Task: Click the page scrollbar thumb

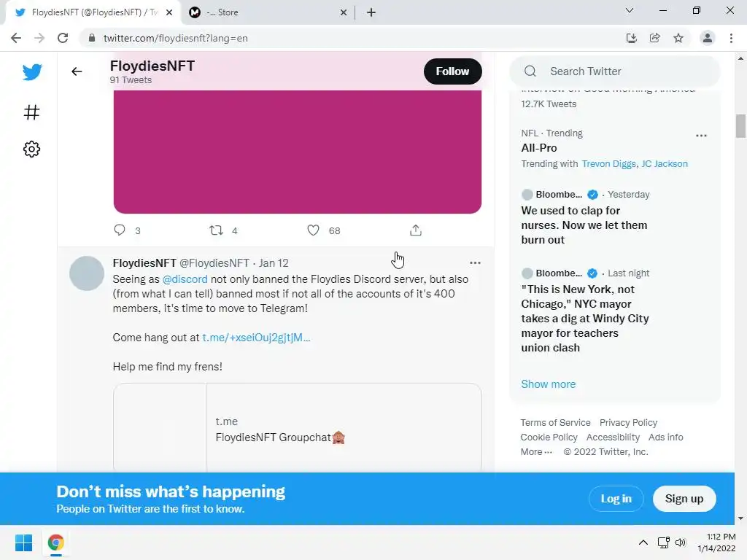Action: tap(740, 125)
